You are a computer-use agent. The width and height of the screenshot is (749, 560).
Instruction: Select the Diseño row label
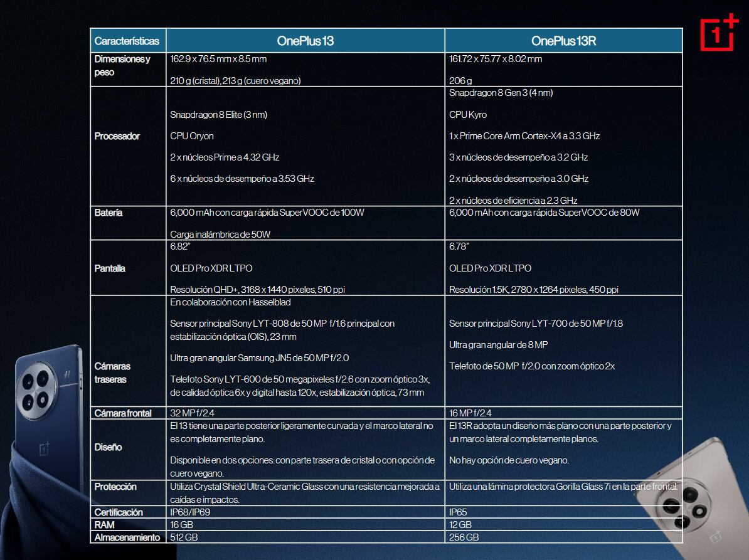[x=108, y=447]
